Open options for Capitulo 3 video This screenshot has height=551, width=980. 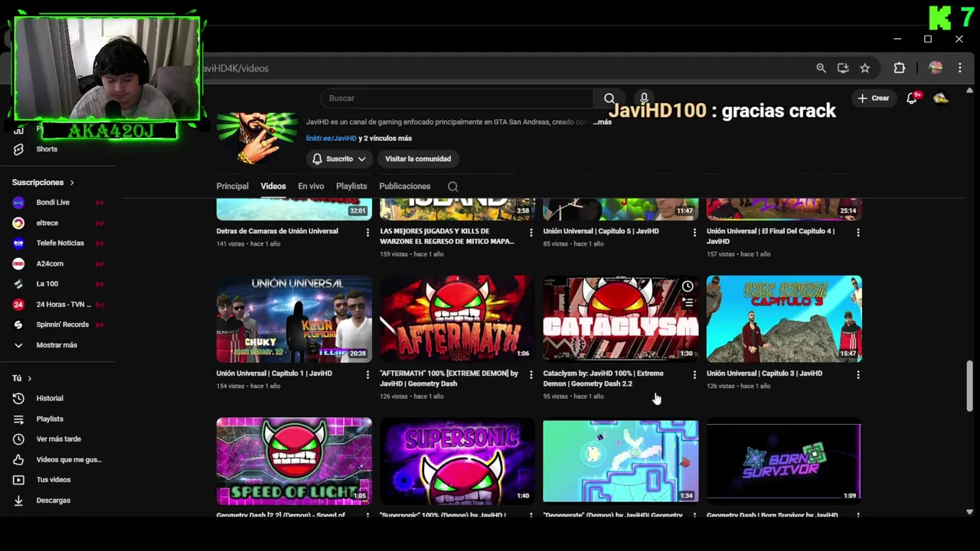pyautogui.click(x=857, y=374)
